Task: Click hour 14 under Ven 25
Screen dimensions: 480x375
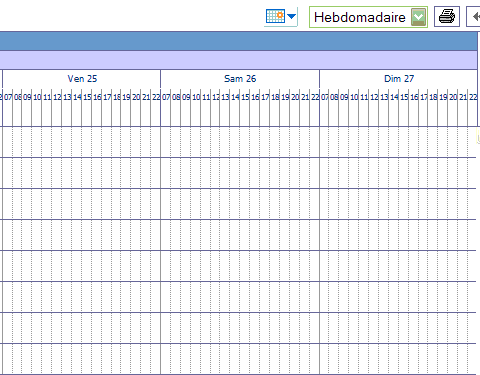Action: pyautogui.click(x=77, y=97)
